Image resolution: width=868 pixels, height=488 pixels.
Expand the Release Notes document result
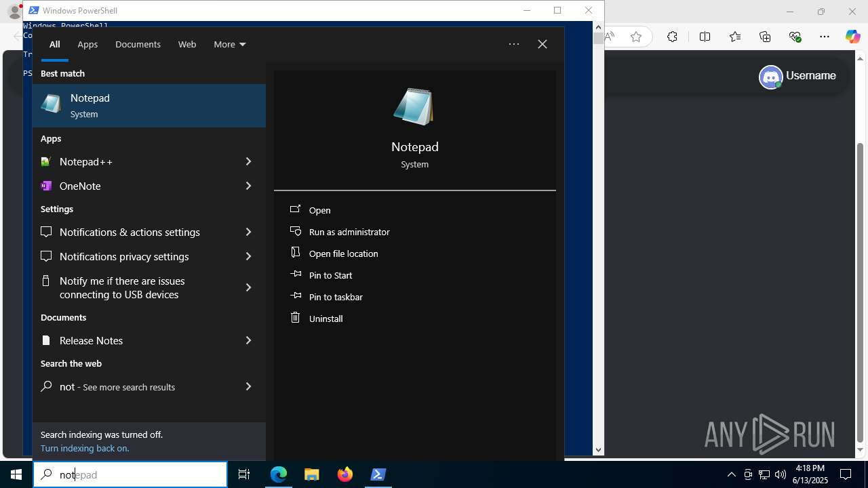[x=248, y=340]
